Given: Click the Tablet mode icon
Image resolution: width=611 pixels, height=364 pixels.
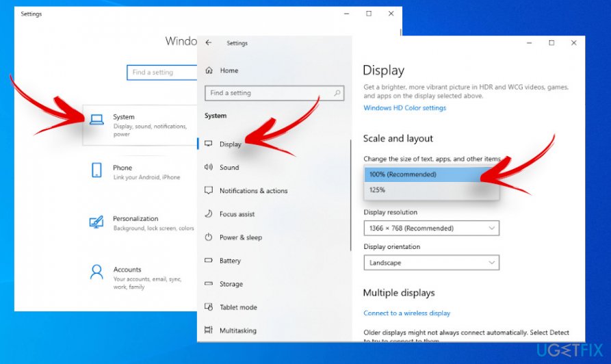Looking at the screenshot, I should point(209,307).
